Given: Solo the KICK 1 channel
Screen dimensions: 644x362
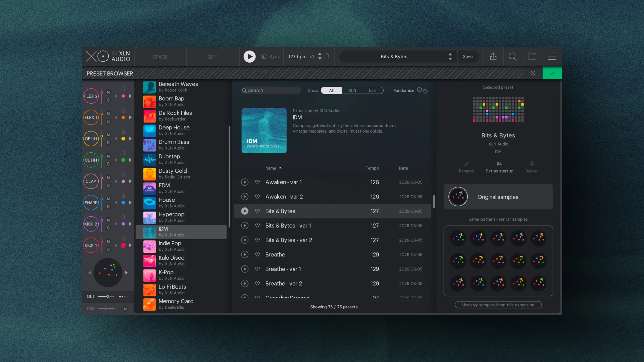Looking at the screenshot, I should click(108, 249).
